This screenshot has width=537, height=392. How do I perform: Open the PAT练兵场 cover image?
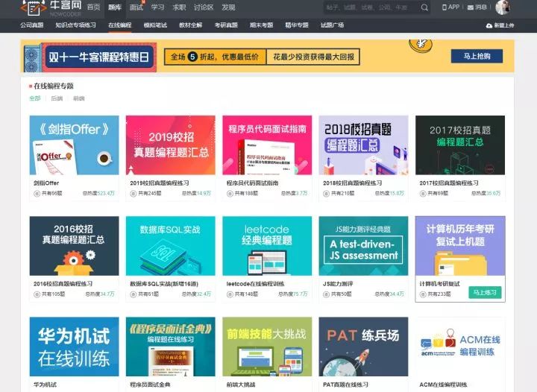click(x=363, y=347)
